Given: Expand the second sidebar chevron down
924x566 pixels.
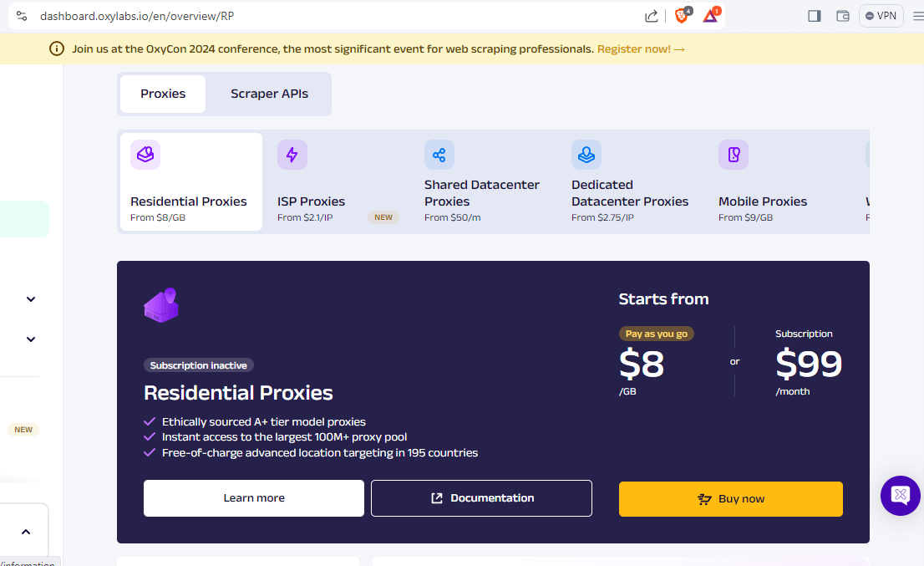Looking at the screenshot, I should pyautogui.click(x=31, y=339).
